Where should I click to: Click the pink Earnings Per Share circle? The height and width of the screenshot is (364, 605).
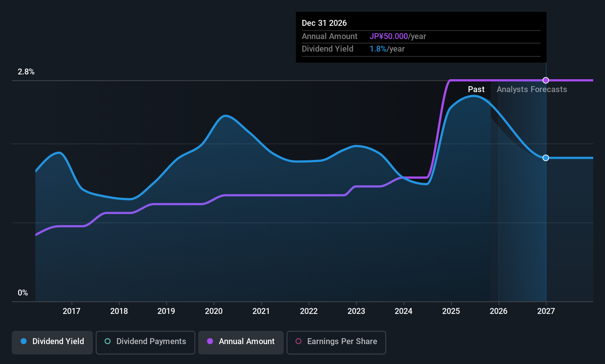click(x=298, y=342)
